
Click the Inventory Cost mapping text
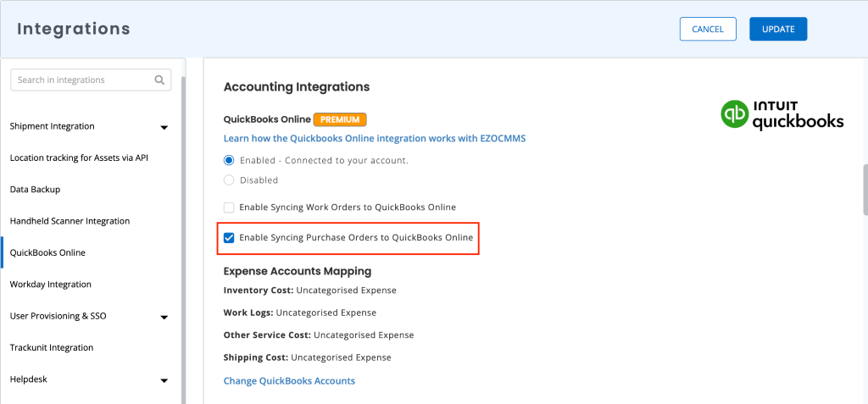click(x=310, y=290)
